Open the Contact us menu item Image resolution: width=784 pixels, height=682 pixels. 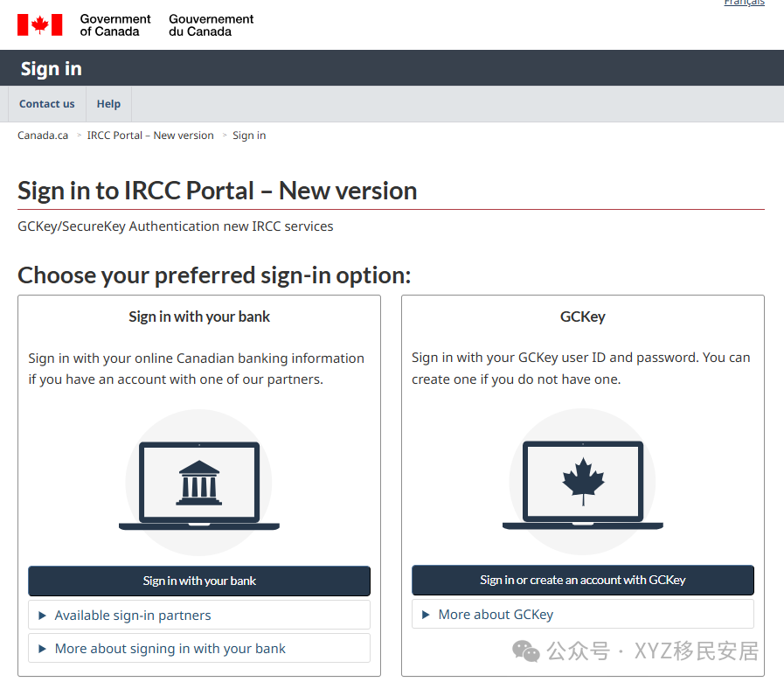pos(47,103)
